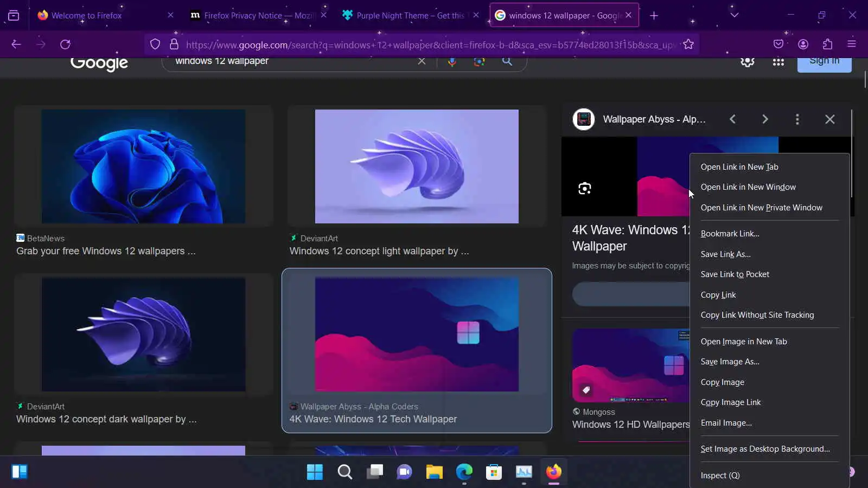Viewport: 868px width, 488px height.
Task: Open the preview panel's three-dot menu
Action: pyautogui.click(x=797, y=119)
